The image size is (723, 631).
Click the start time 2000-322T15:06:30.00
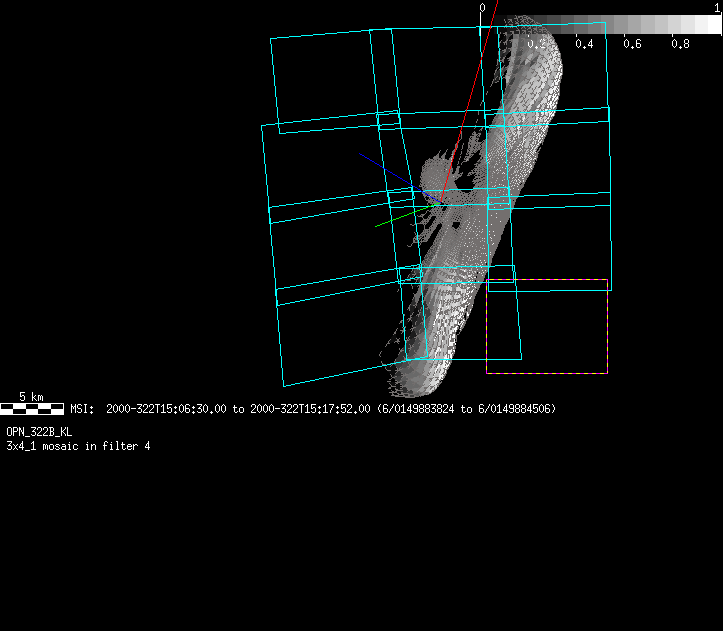click(x=166, y=409)
